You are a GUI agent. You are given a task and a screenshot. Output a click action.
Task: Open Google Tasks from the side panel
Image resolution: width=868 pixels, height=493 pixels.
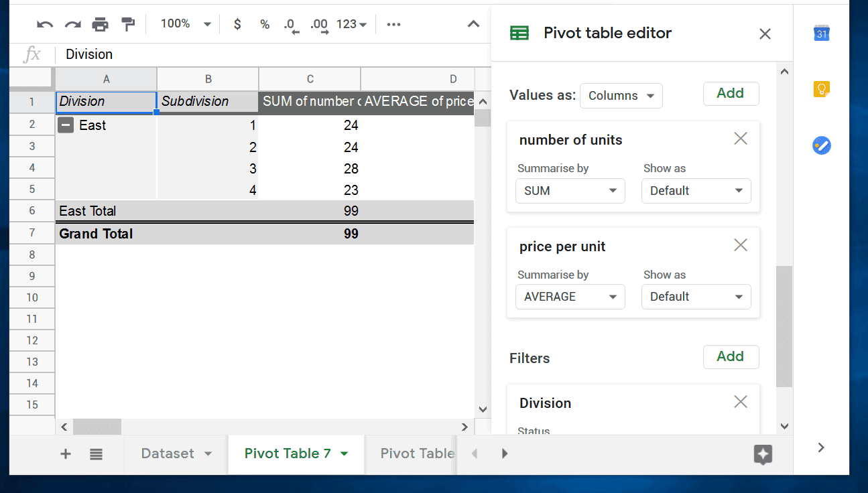[821, 145]
